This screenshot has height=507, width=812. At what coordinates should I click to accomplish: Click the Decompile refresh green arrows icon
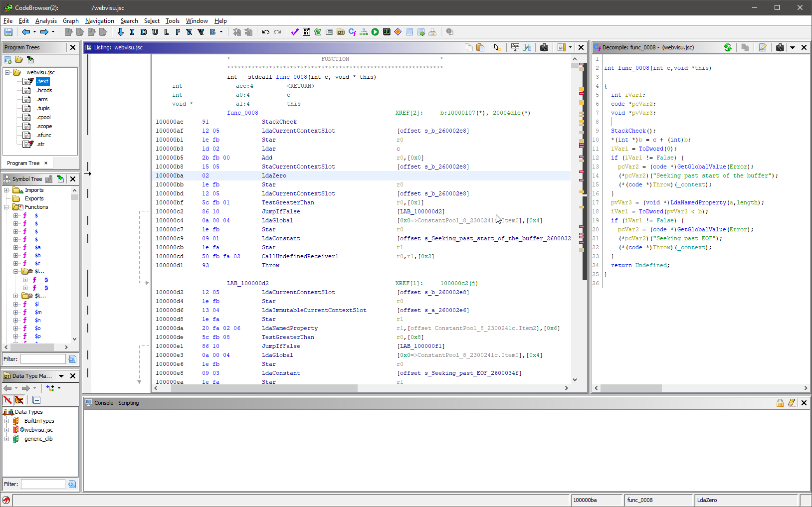(x=728, y=47)
